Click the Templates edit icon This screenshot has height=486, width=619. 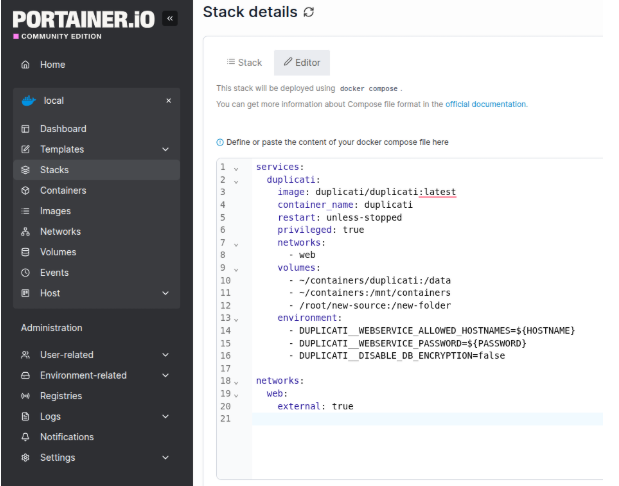(25, 149)
